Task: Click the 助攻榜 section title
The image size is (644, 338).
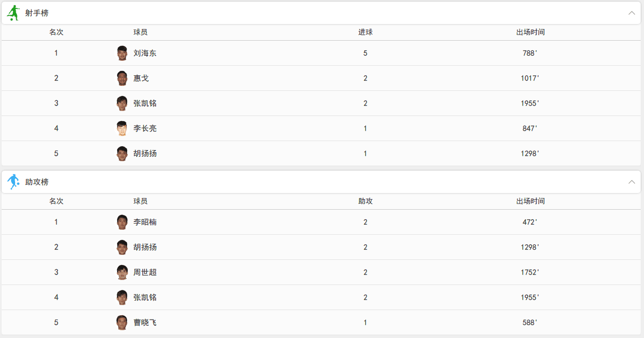Action: (37, 182)
